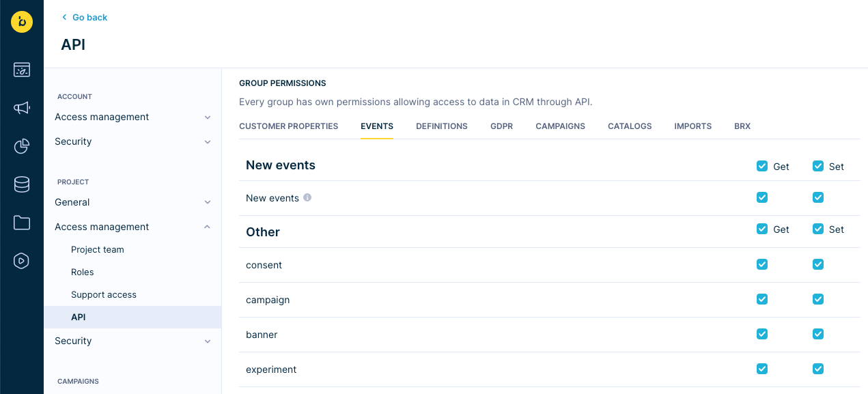This screenshot has width=868, height=394.
Task: Expand Project General chevron
Action: point(208,203)
